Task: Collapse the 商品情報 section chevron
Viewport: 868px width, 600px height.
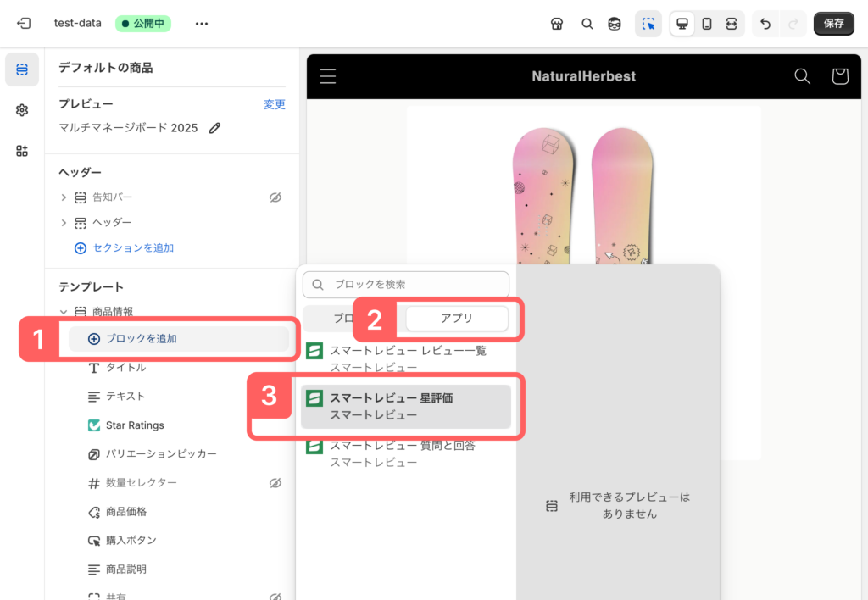Action: [x=64, y=312]
